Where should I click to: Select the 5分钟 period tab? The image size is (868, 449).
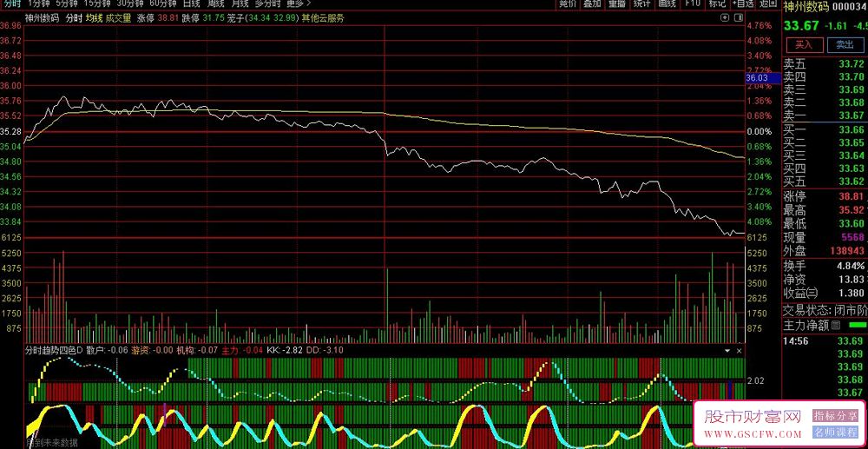coord(68,3)
